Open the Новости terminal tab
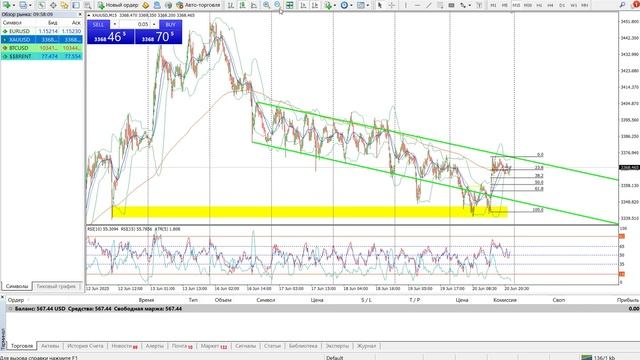 click(124, 346)
